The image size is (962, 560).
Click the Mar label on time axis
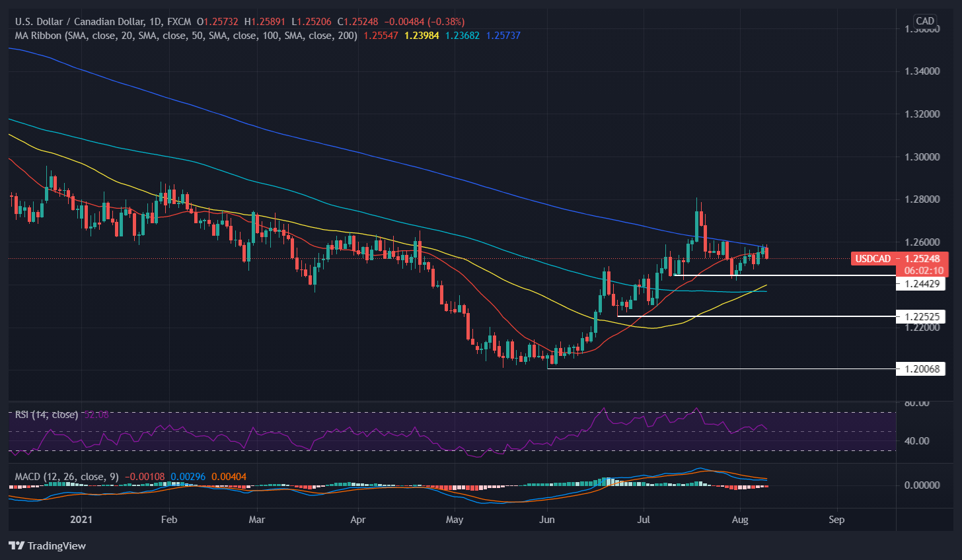point(257,520)
